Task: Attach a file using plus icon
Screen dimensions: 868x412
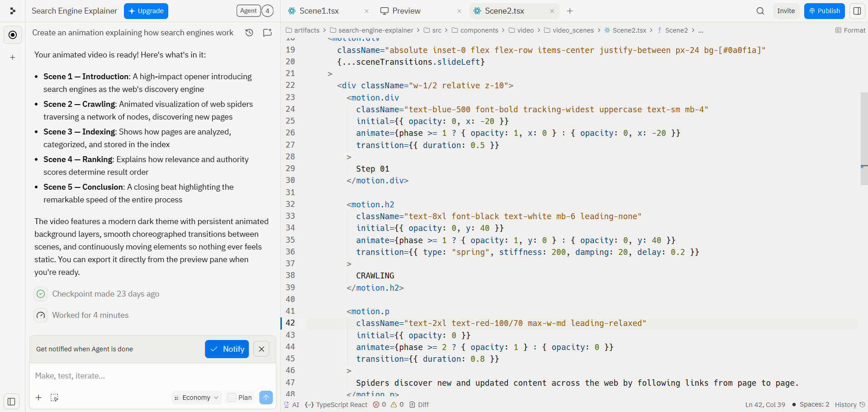Action: pyautogui.click(x=39, y=398)
